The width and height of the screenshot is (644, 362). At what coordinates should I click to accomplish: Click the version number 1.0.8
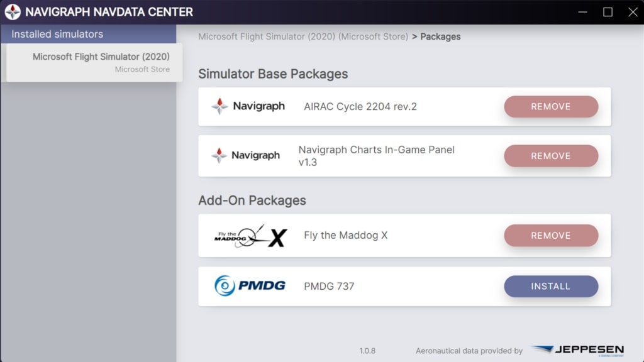(367, 351)
